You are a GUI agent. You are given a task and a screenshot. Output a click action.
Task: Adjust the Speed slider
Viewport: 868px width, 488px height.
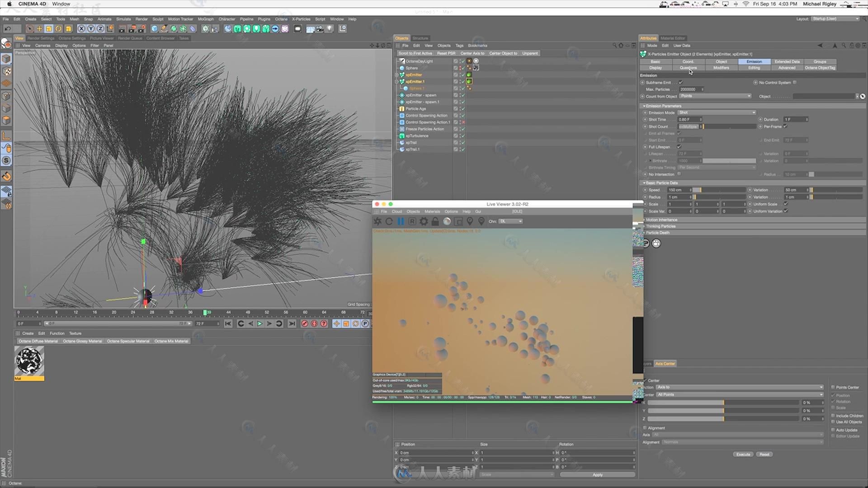click(x=719, y=190)
